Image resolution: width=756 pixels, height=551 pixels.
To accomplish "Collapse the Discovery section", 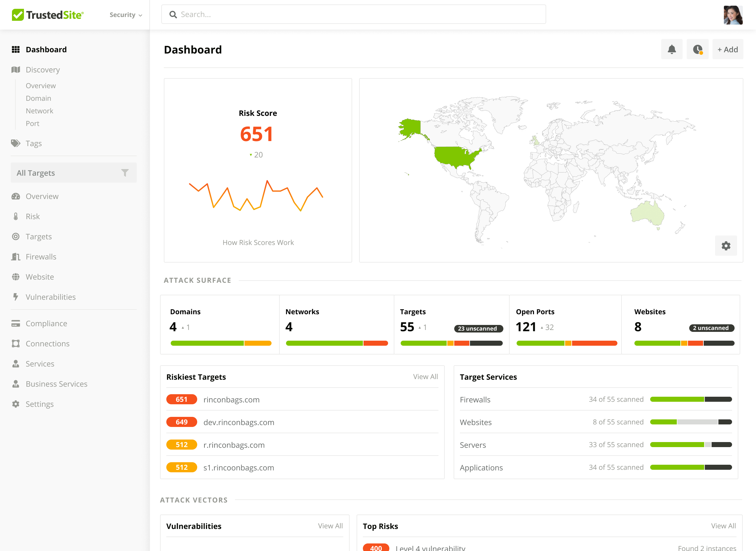I will click(43, 70).
